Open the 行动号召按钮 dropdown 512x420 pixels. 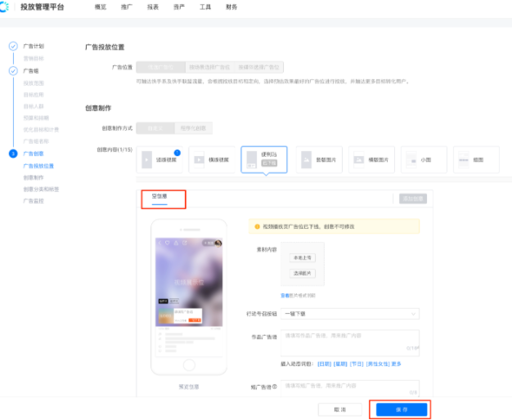[x=350, y=314]
